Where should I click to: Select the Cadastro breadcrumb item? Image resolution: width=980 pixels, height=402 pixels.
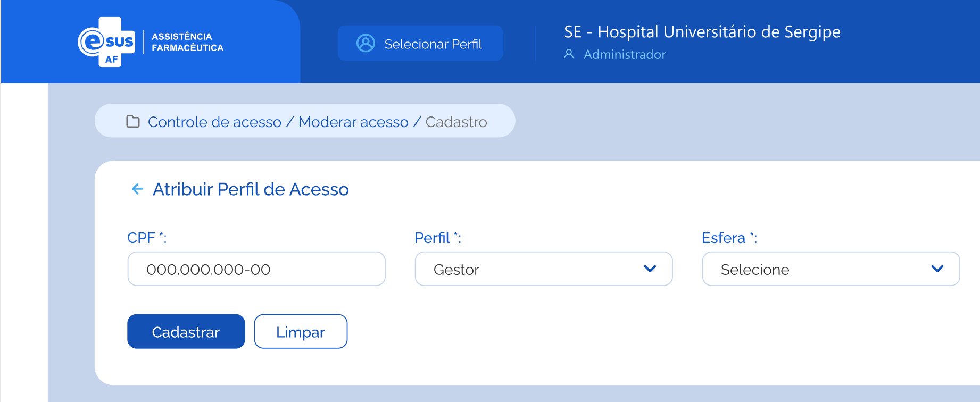(x=456, y=122)
